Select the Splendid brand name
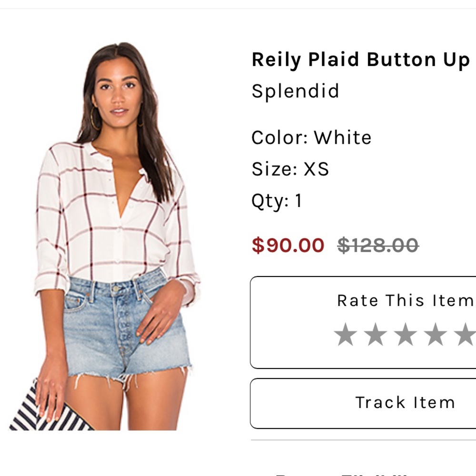Screen dimensions: 476x476 pos(295,91)
